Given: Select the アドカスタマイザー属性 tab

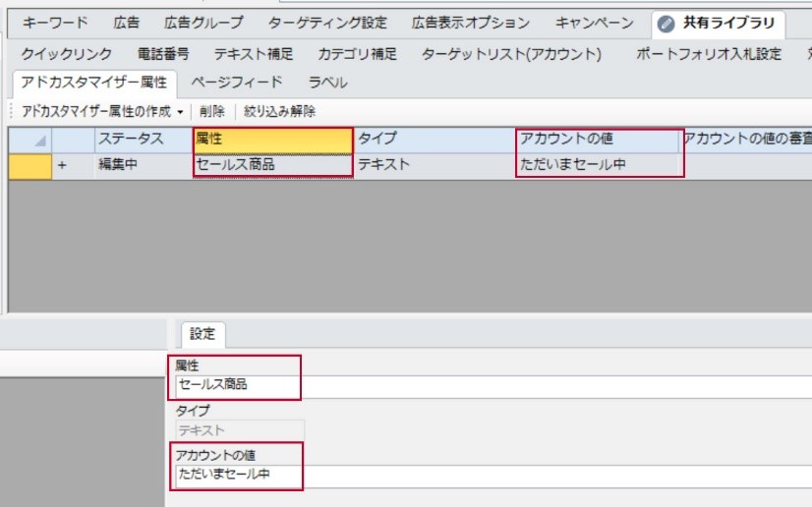Looking at the screenshot, I should point(94,83).
